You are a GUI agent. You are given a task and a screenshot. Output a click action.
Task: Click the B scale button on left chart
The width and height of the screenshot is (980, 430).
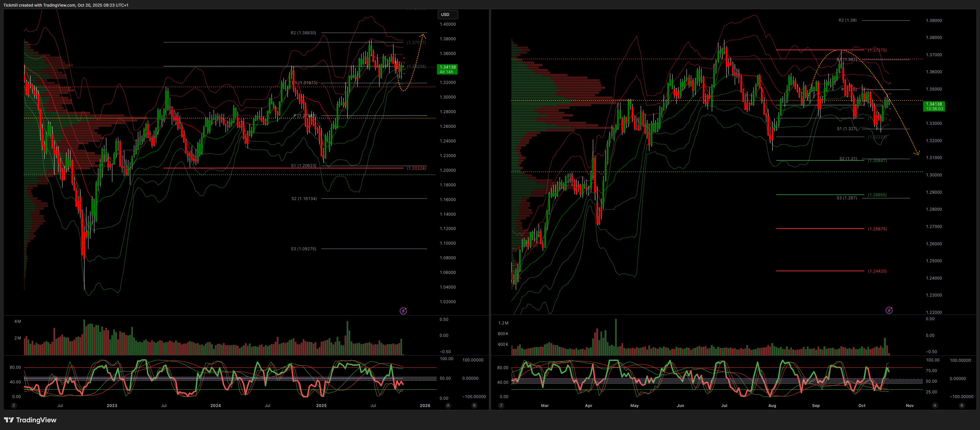474,405
